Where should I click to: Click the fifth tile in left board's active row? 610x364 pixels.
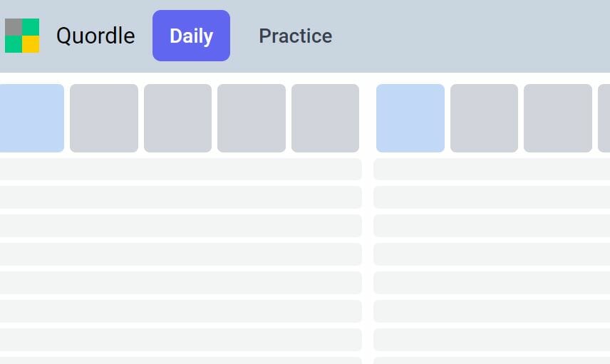pyautogui.click(x=325, y=118)
